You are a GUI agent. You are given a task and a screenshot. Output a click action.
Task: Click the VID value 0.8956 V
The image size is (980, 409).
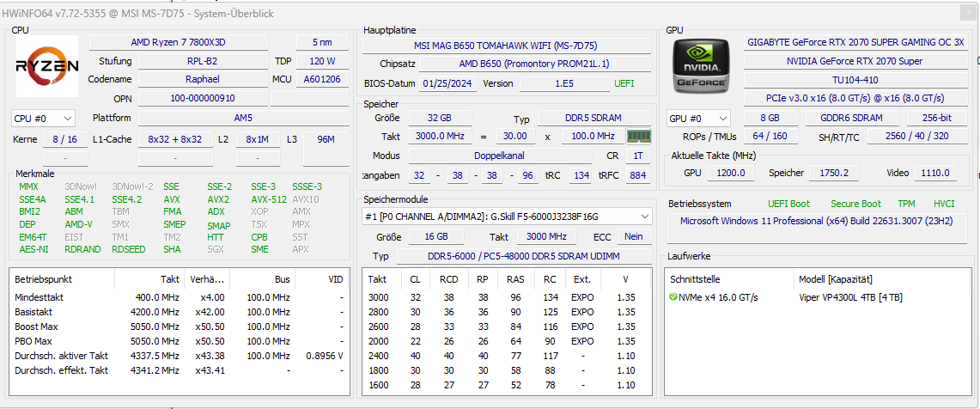click(325, 355)
